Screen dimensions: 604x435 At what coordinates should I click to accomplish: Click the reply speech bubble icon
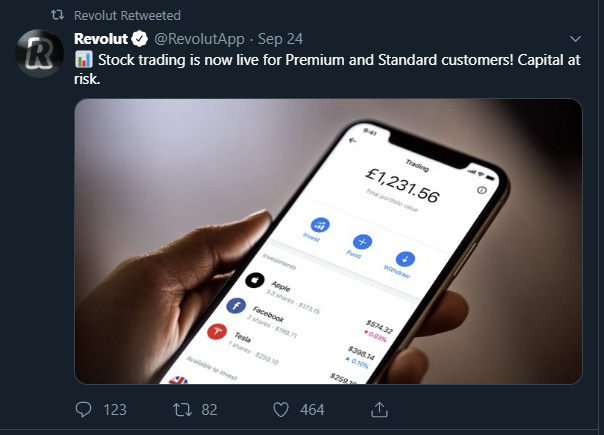click(x=83, y=410)
